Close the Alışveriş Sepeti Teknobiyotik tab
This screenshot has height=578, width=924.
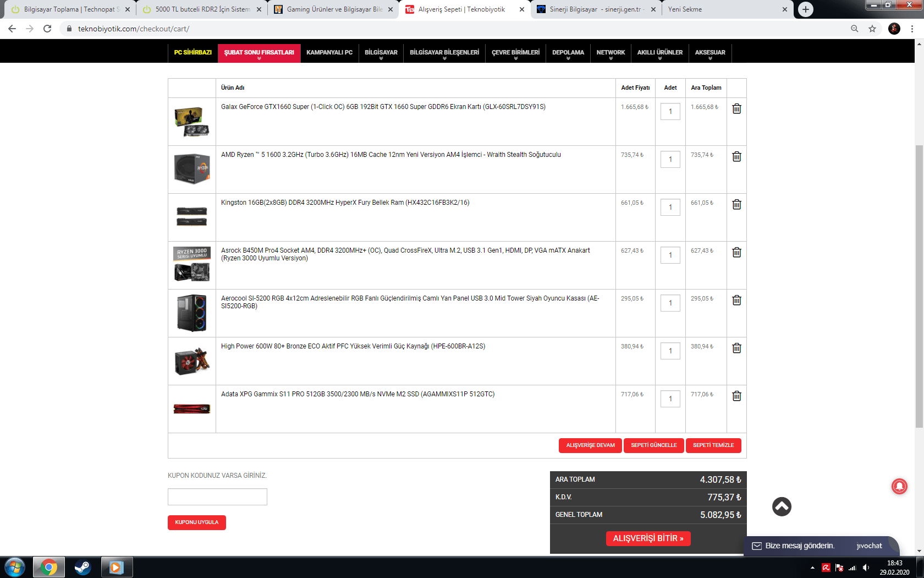click(522, 9)
